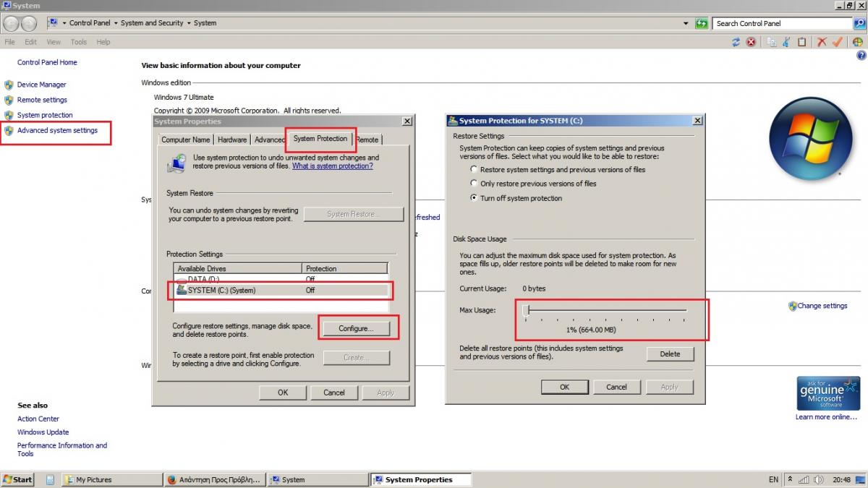Click the red X delete toolbar icon
Image resolution: width=868 pixels, height=488 pixels.
(x=822, y=42)
